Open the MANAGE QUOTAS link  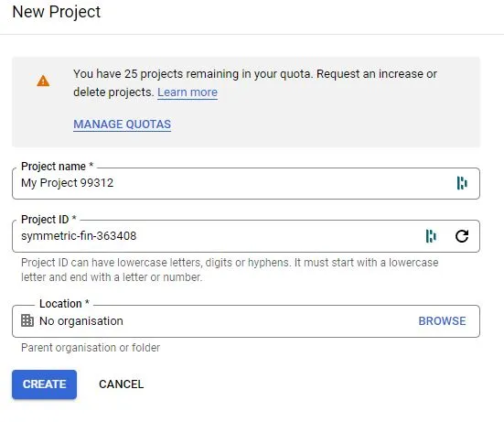(x=123, y=124)
